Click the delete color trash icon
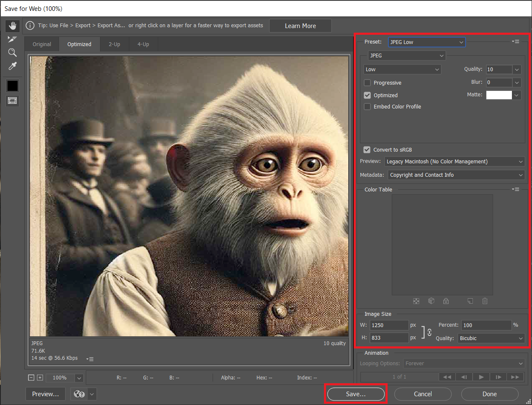 point(485,301)
